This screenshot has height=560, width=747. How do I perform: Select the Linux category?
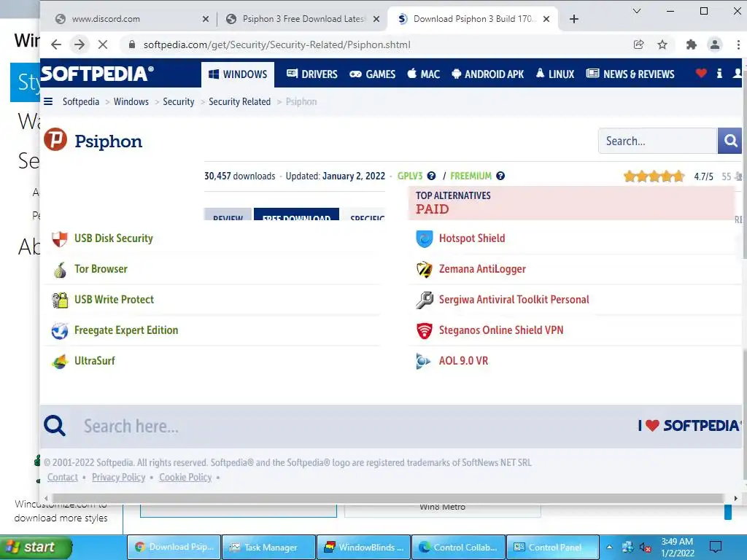pos(554,74)
